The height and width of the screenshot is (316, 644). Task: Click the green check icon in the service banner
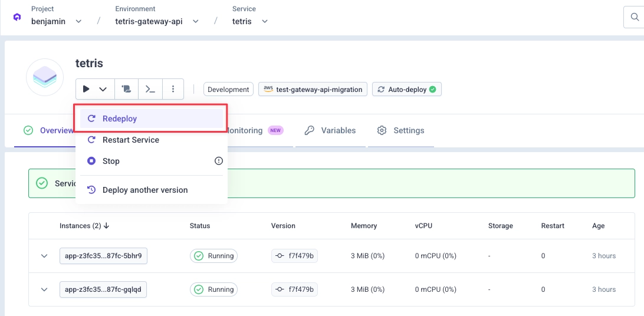tap(41, 183)
